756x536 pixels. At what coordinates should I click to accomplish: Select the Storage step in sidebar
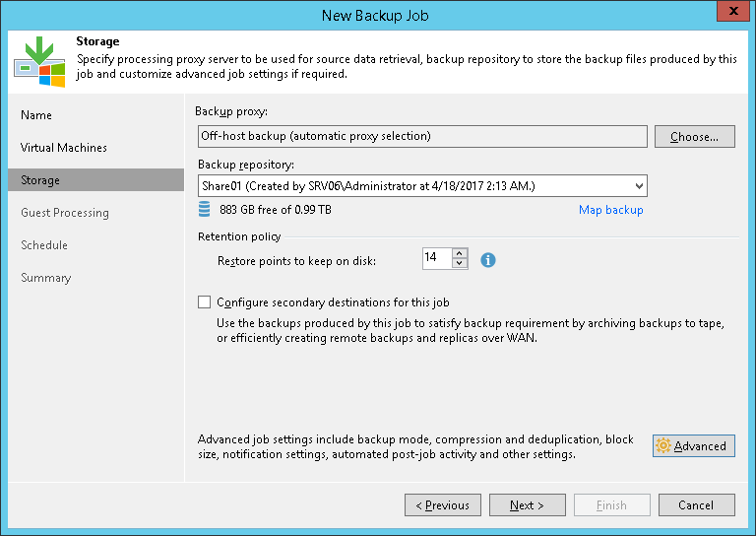(x=40, y=180)
